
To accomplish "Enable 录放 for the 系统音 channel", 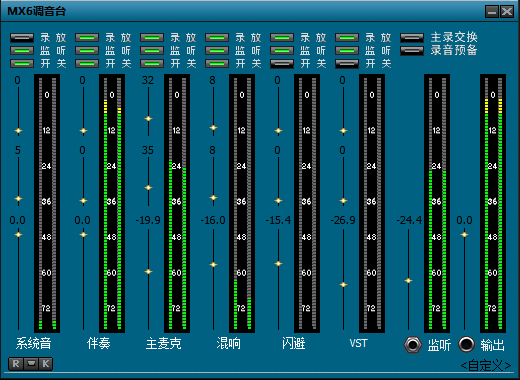I will click(x=22, y=38).
